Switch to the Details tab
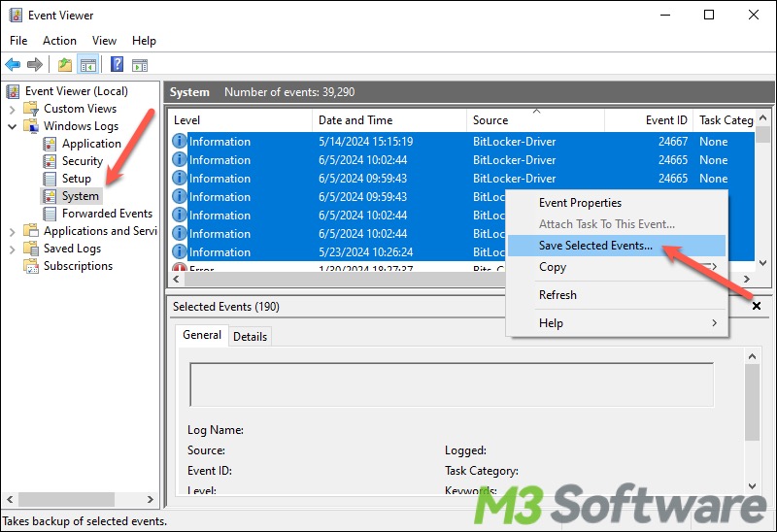 [x=250, y=336]
